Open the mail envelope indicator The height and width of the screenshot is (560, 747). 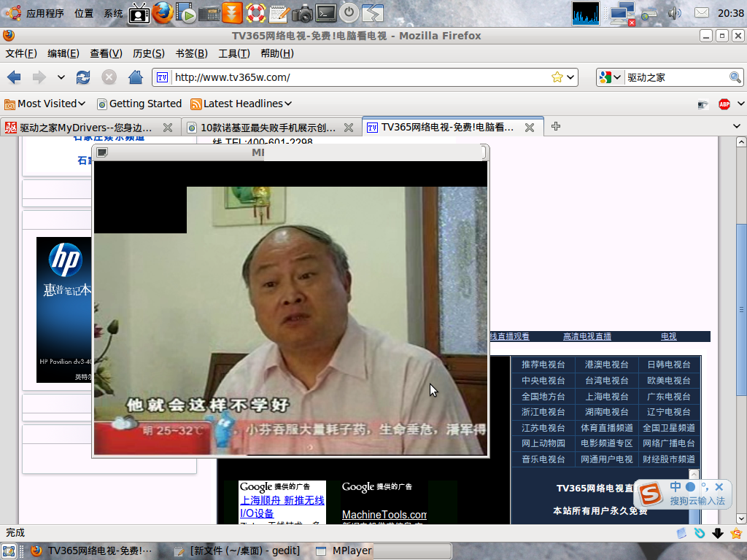click(701, 13)
